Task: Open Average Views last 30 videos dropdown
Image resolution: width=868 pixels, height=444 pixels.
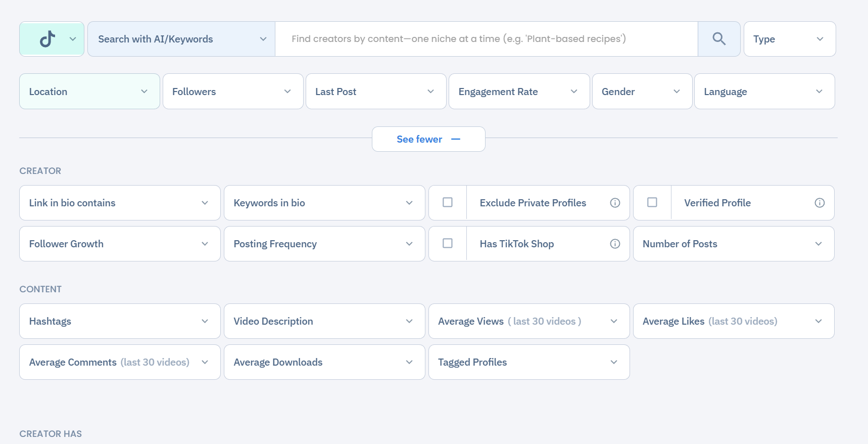Action: (529, 321)
